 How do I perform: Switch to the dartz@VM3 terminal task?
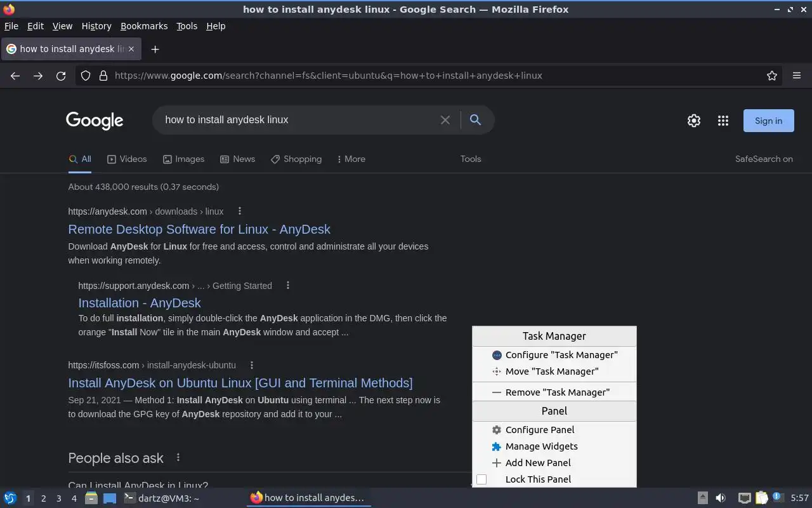[x=183, y=498]
